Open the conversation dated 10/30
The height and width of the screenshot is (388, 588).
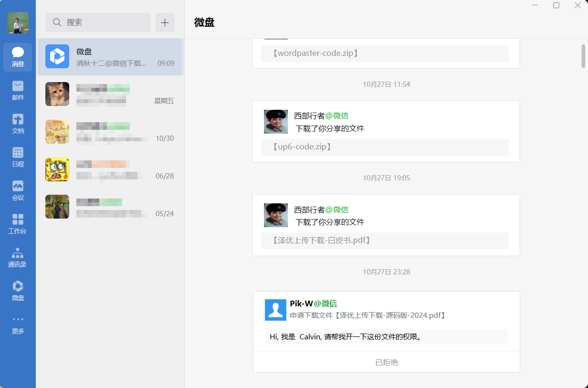tap(110, 132)
